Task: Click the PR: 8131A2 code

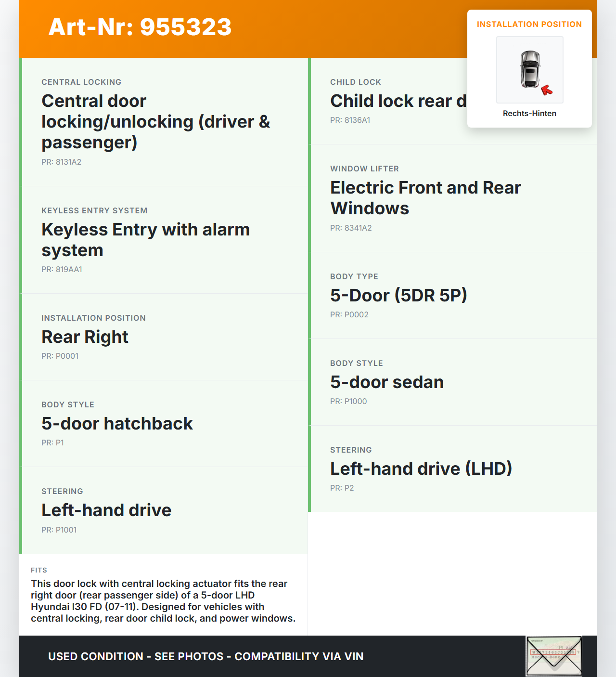Action: tap(61, 162)
